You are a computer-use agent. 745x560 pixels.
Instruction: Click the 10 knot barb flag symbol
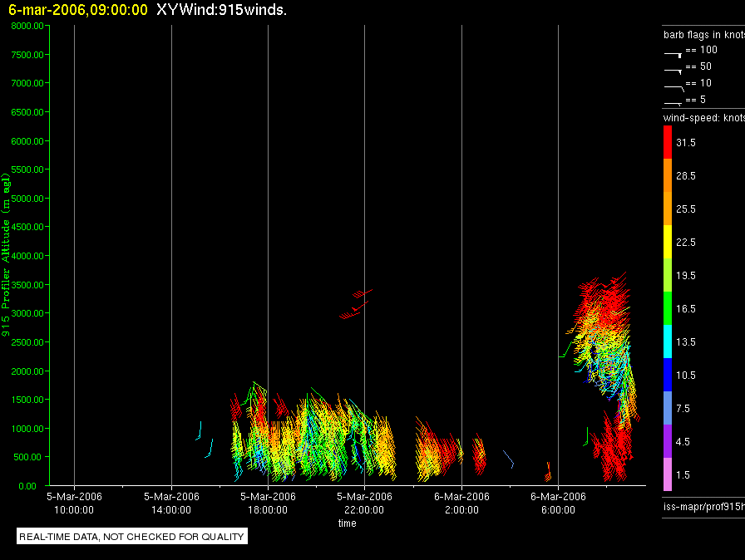pos(674,88)
